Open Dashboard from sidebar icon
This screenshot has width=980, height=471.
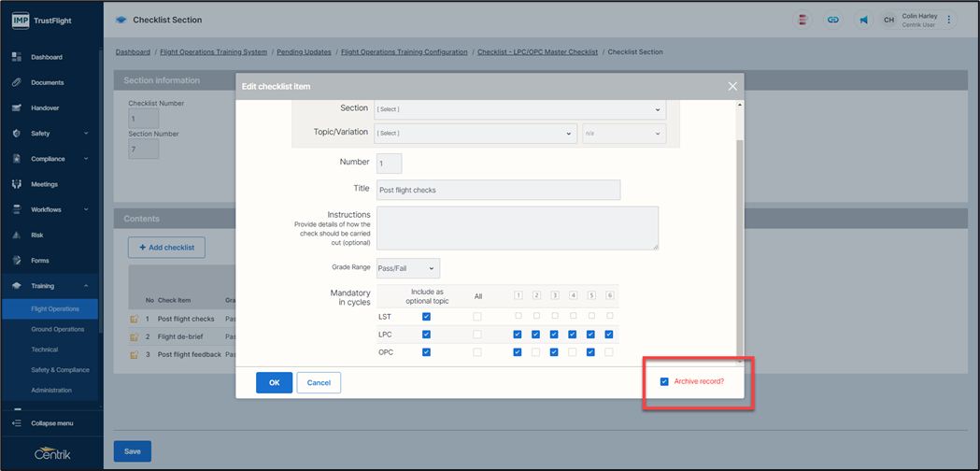tap(17, 57)
